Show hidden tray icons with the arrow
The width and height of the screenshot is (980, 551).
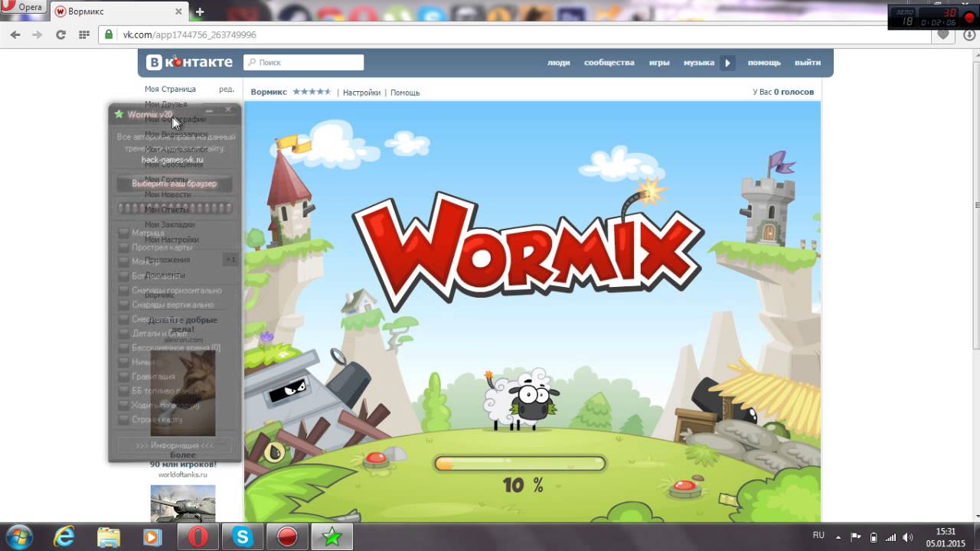[x=838, y=536]
